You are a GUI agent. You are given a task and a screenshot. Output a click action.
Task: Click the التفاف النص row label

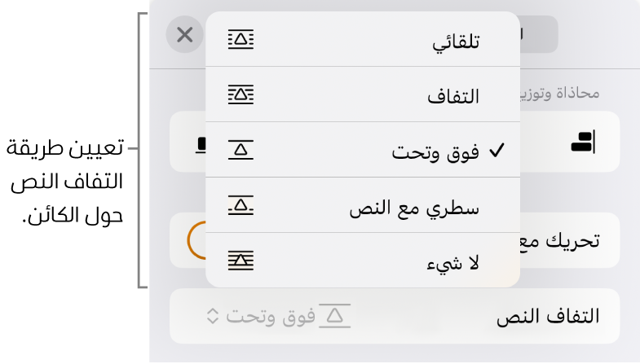[x=548, y=317]
